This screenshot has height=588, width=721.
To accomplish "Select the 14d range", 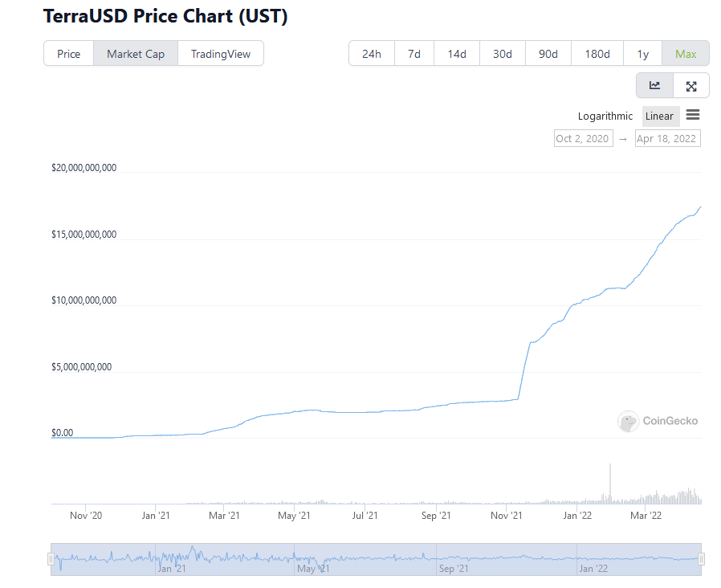I will point(456,53).
